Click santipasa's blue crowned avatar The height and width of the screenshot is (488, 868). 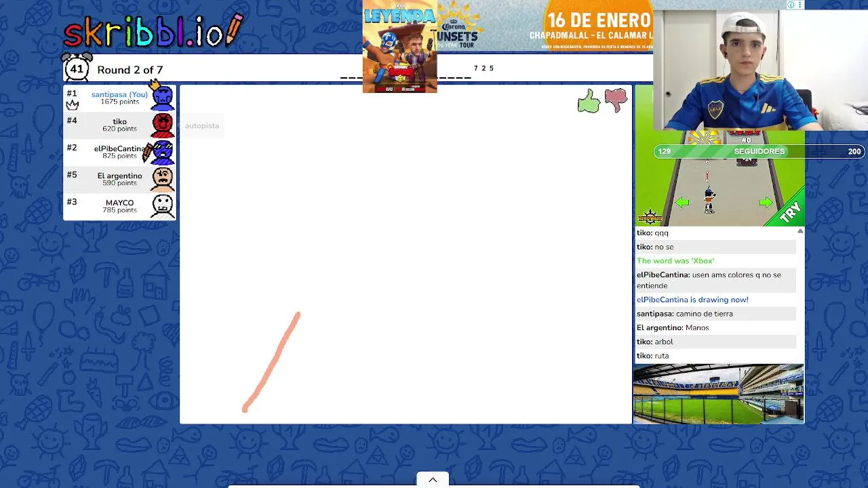tap(162, 96)
